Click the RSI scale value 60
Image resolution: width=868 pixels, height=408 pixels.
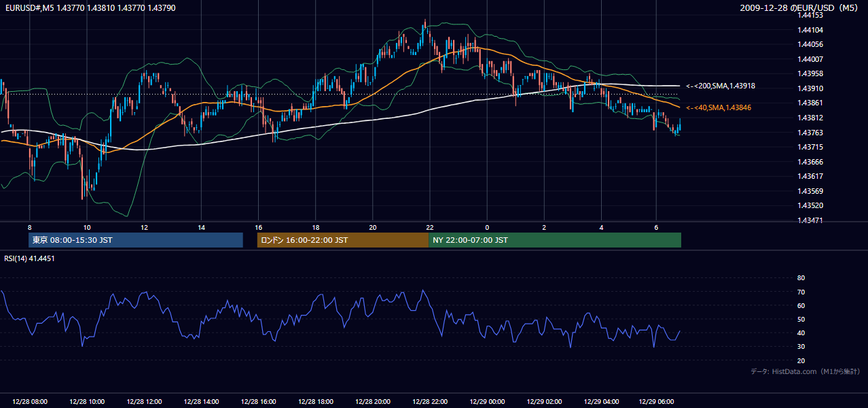(x=801, y=305)
